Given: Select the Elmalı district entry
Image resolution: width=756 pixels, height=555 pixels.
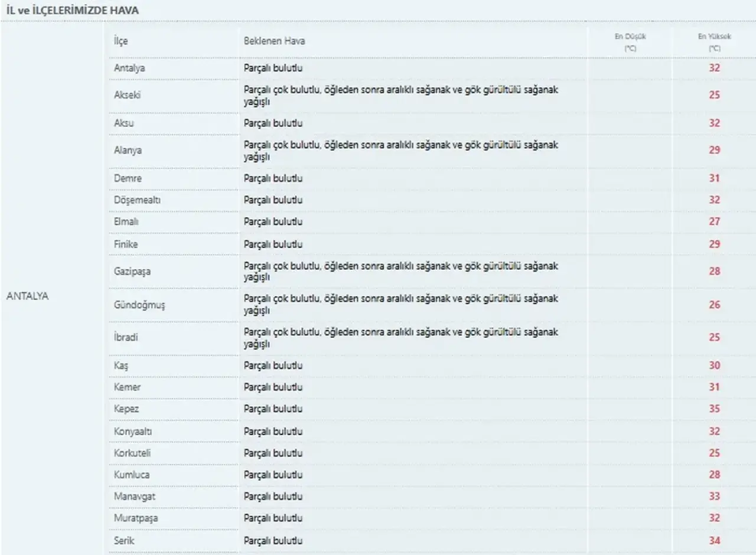Looking at the screenshot, I should click(x=126, y=222).
